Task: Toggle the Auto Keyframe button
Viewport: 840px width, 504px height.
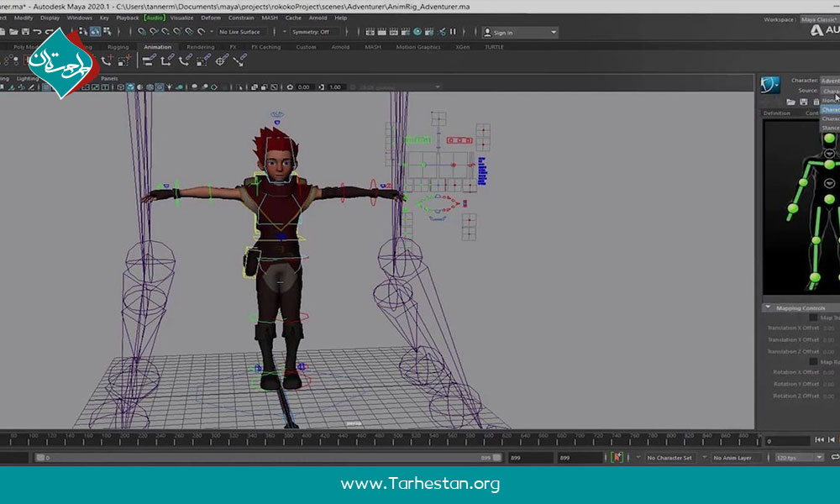Action: pyautogui.click(x=617, y=458)
